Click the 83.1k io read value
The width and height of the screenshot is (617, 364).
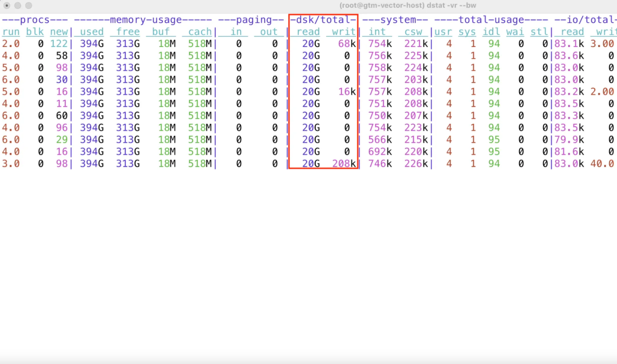tap(569, 44)
